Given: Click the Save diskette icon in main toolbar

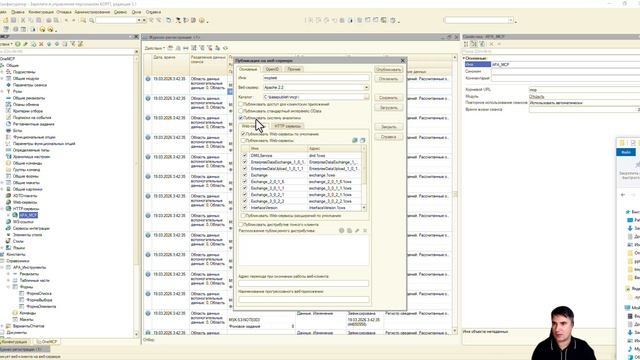Looking at the screenshot, I should pos(13,20).
